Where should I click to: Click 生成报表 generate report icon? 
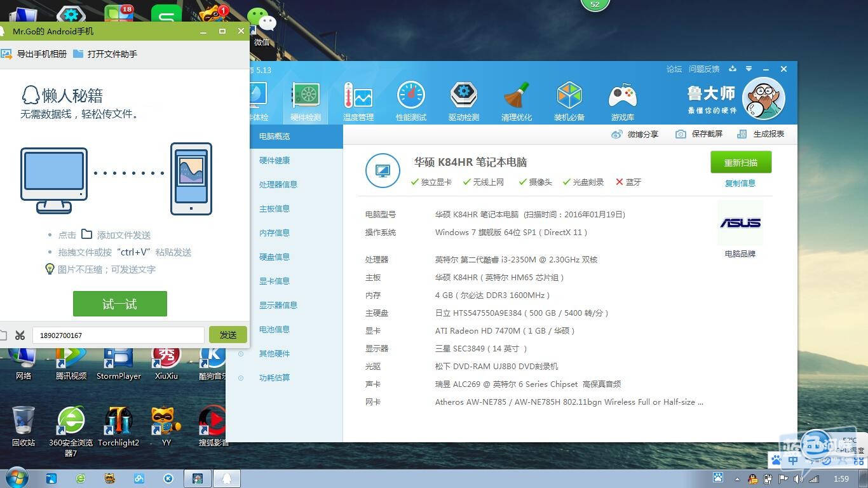742,134
